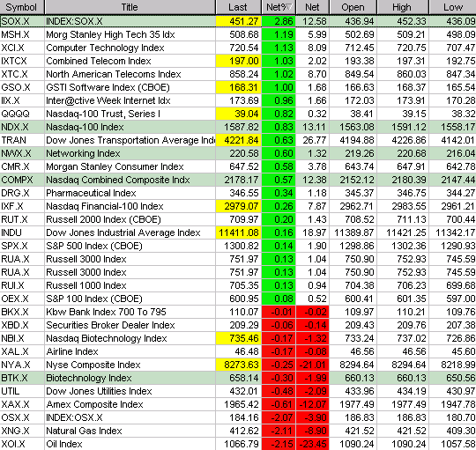Click NBI.X last price 735.46

[x=238, y=338]
